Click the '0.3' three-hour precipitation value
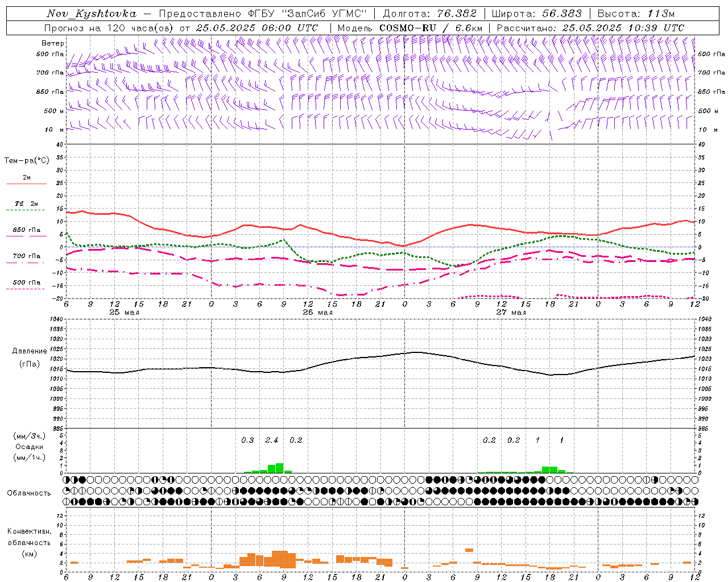The width and height of the screenshot is (728, 582). coord(247,440)
